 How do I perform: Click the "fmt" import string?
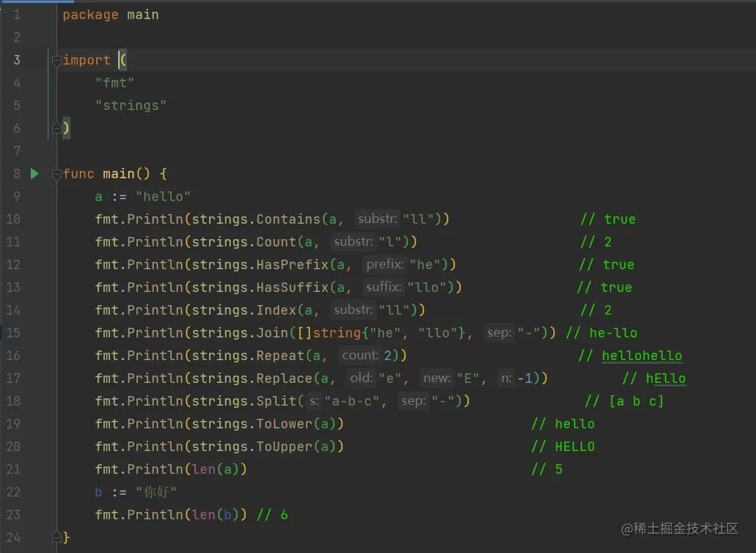pos(115,83)
